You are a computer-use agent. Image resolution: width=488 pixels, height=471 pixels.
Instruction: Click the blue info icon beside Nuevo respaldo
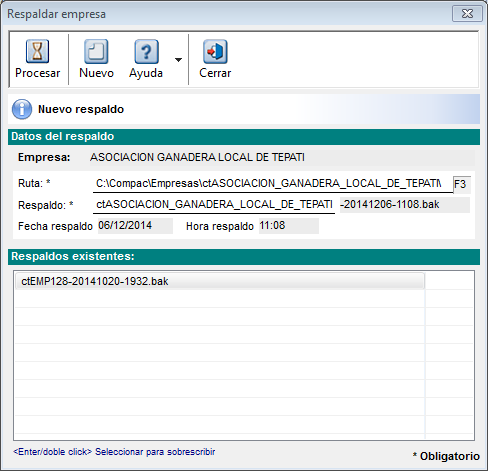coord(22,109)
